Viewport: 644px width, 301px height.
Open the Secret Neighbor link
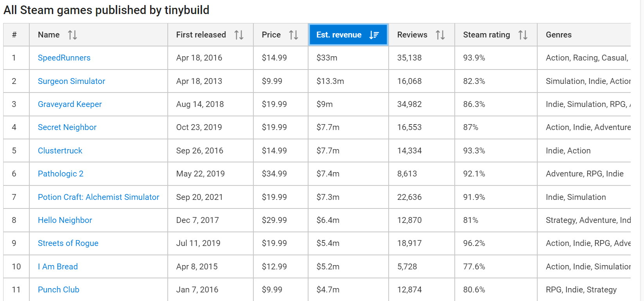67,127
